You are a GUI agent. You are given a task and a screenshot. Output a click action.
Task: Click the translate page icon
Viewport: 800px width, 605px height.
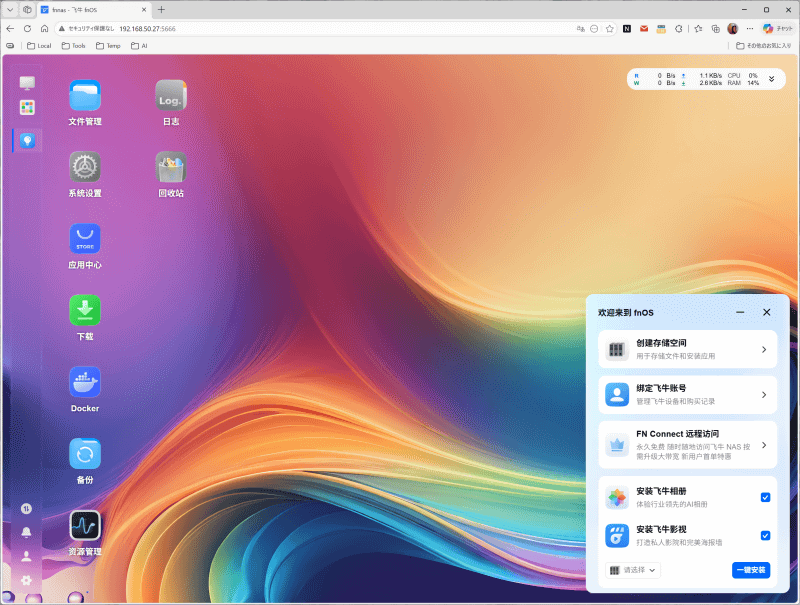point(581,29)
